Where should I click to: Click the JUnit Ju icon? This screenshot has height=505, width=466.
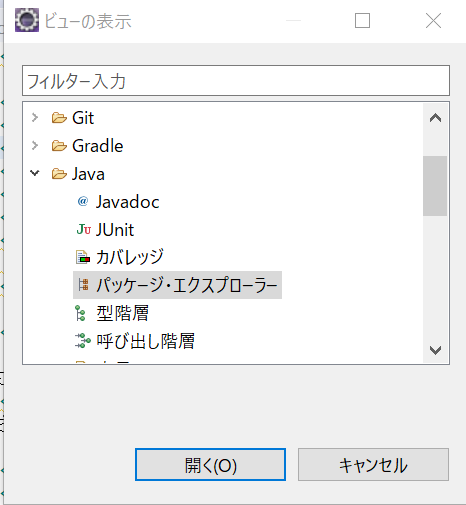83,229
